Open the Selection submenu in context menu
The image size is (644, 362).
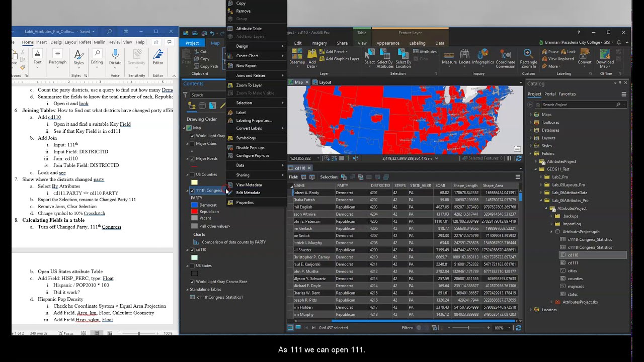point(256,103)
